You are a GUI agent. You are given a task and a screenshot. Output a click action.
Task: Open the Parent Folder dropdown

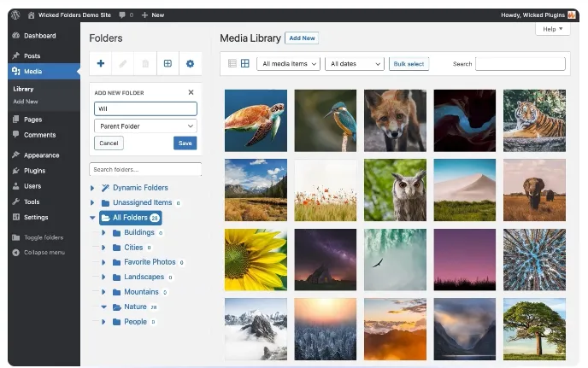tap(145, 126)
